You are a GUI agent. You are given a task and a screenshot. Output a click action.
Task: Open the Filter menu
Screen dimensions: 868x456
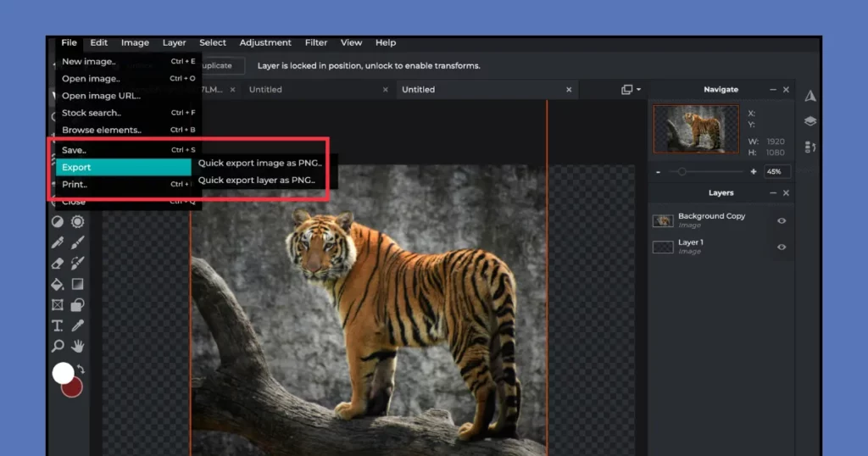pyautogui.click(x=316, y=43)
